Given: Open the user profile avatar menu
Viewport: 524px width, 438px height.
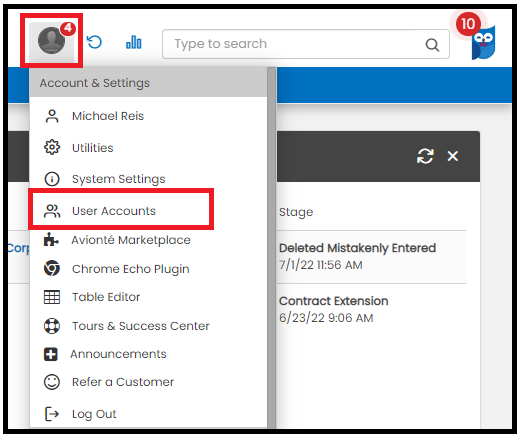Looking at the screenshot, I should point(51,41).
